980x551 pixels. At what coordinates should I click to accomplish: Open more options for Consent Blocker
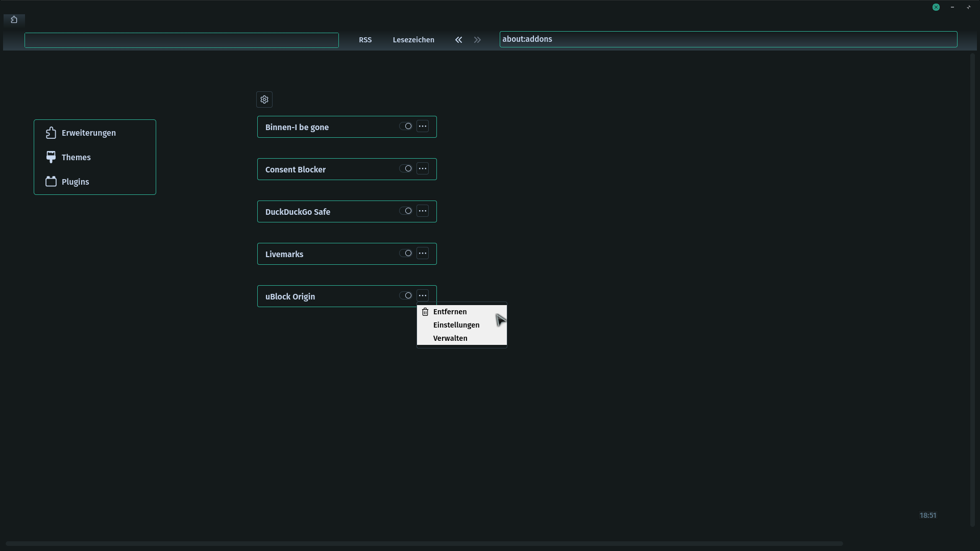coord(423,168)
